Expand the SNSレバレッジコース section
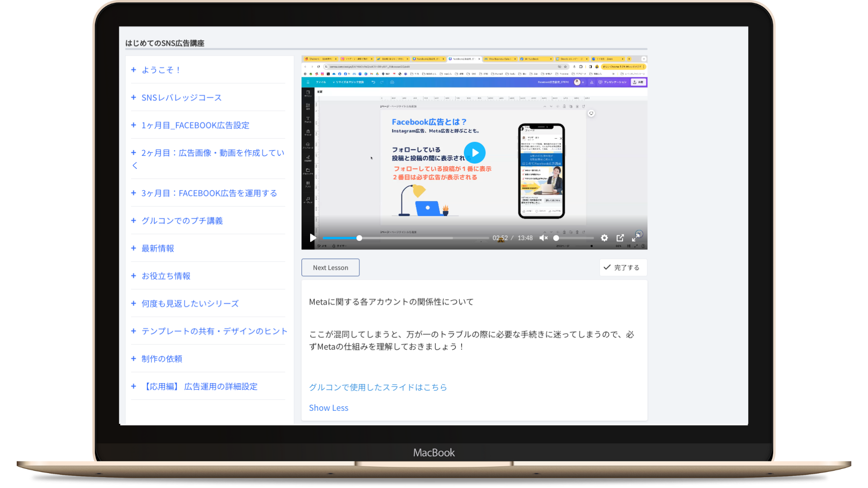 pyautogui.click(x=181, y=98)
